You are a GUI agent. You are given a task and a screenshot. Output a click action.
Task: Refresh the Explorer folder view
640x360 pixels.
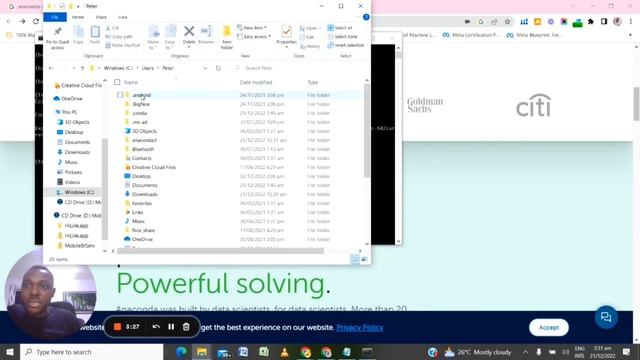click(x=218, y=68)
